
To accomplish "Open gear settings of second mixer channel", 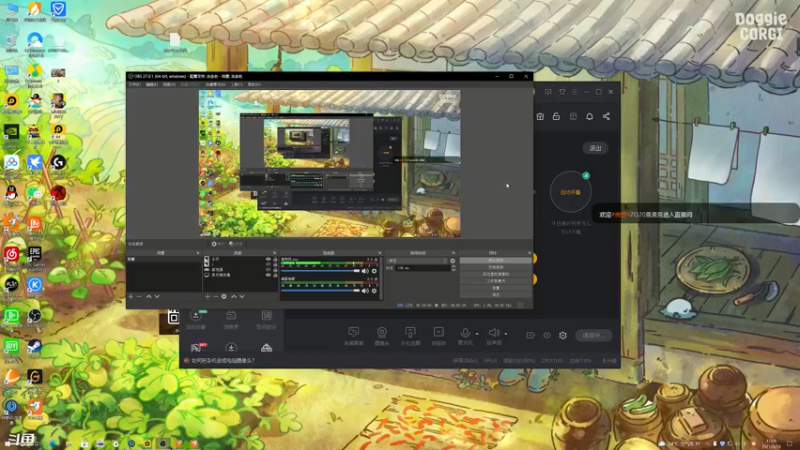I will point(374,291).
